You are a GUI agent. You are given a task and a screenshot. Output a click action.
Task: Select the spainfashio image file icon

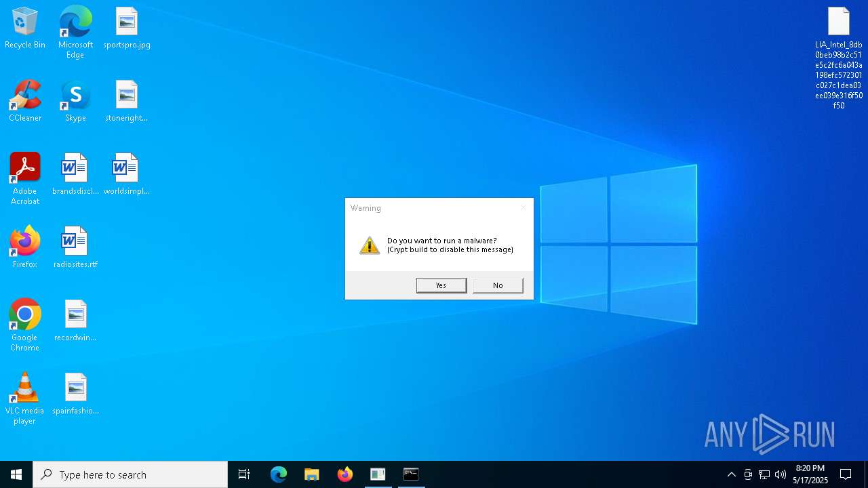point(75,394)
